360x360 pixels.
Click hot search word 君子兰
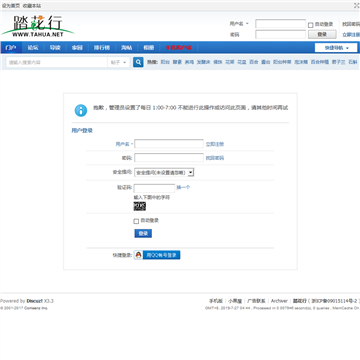339,62
